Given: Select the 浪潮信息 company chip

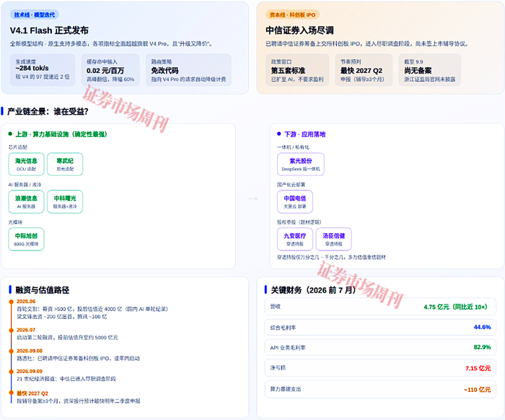Looking at the screenshot, I should [x=26, y=201].
